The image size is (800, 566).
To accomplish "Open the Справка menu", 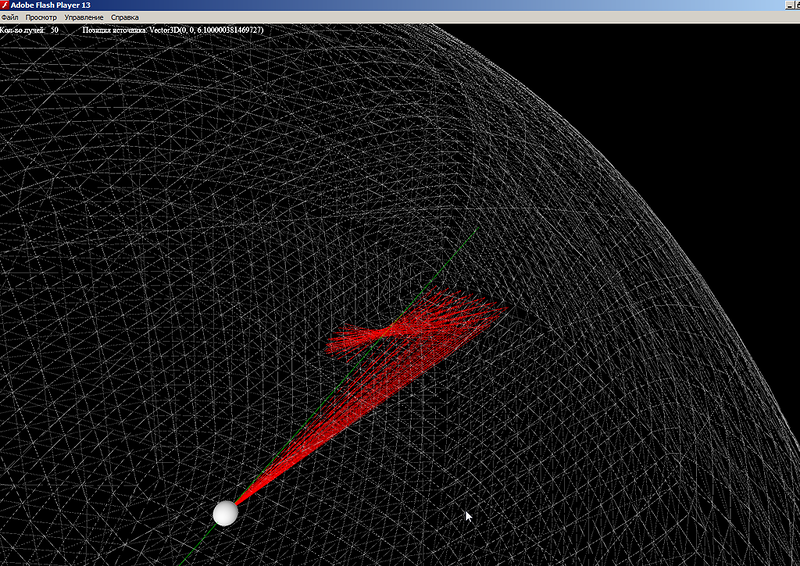I will (125, 18).
